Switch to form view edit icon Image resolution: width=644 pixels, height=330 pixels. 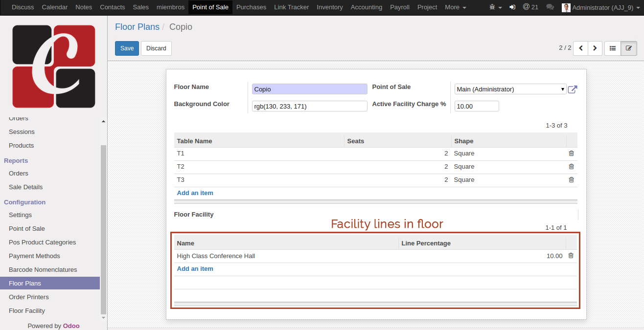point(629,48)
